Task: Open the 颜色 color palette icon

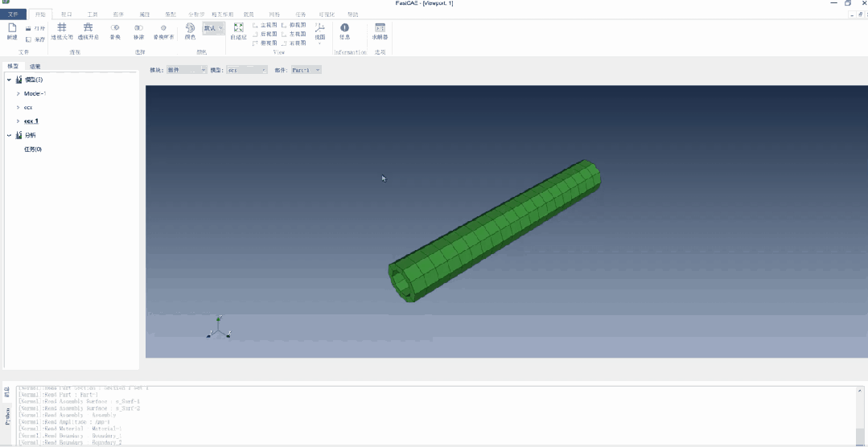Action: tap(190, 27)
